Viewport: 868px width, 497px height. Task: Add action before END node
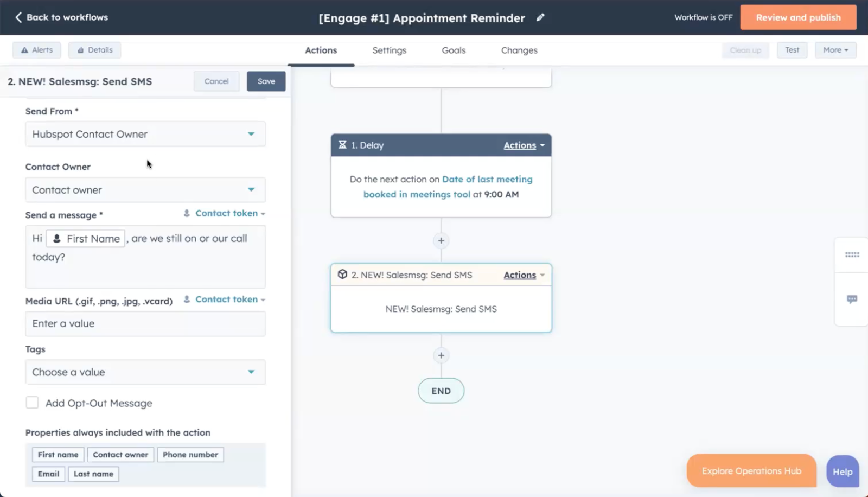[441, 355]
